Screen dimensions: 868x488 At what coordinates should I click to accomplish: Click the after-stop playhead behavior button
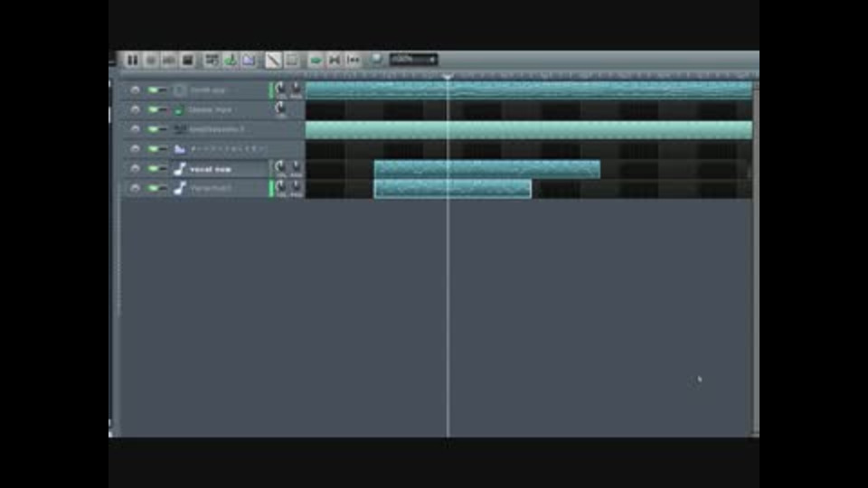pos(354,60)
